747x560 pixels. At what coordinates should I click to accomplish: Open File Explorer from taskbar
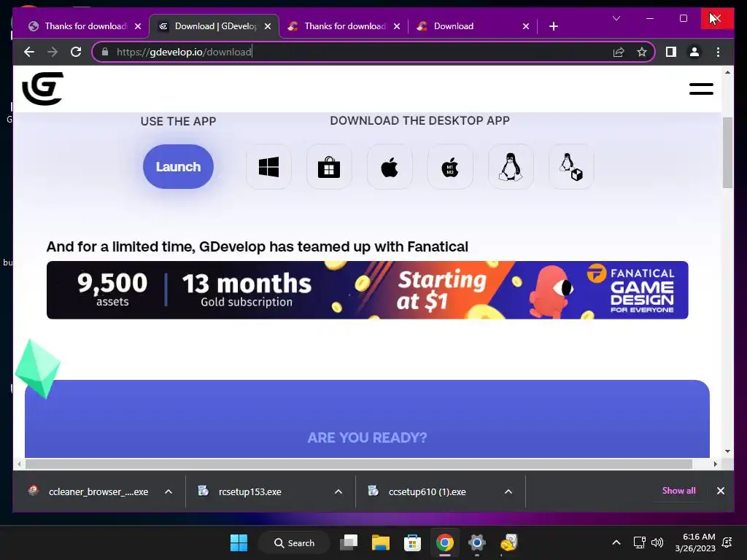[x=381, y=542]
